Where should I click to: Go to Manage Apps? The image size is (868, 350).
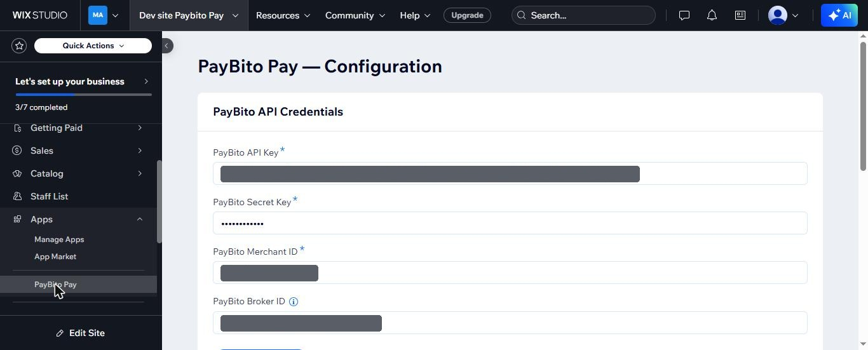59,239
